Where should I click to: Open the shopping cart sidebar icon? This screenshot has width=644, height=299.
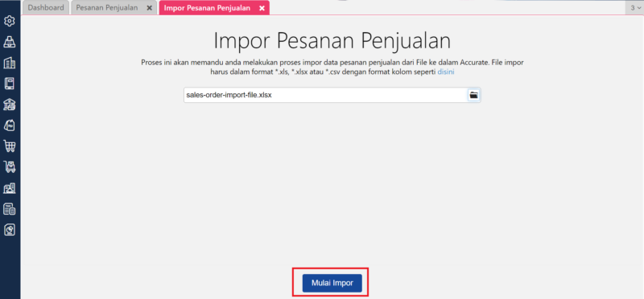[x=9, y=146]
